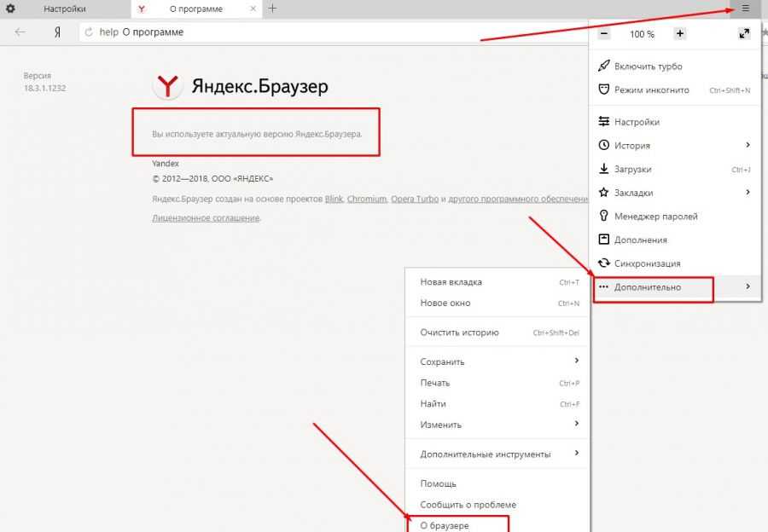Open Менеджер паролей menu item
The height and width of the screenshot is (532, 768).
676,217
